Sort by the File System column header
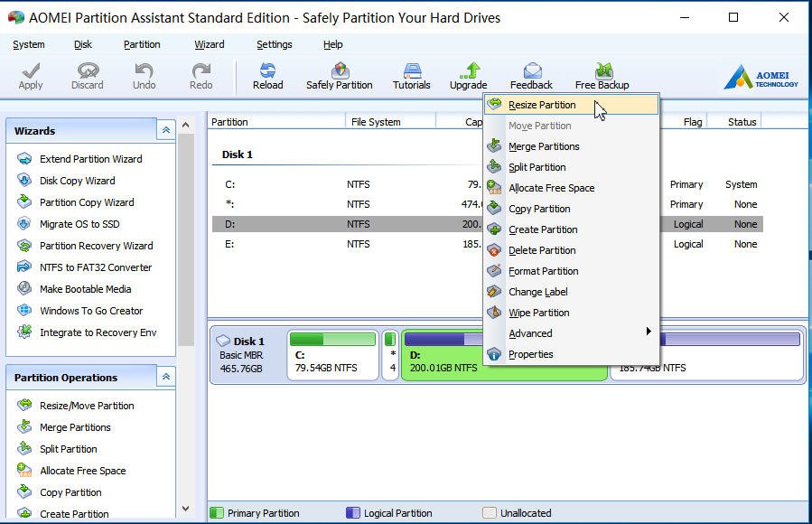The width and height of the screenshot is (812, 524). click(390, 122)
